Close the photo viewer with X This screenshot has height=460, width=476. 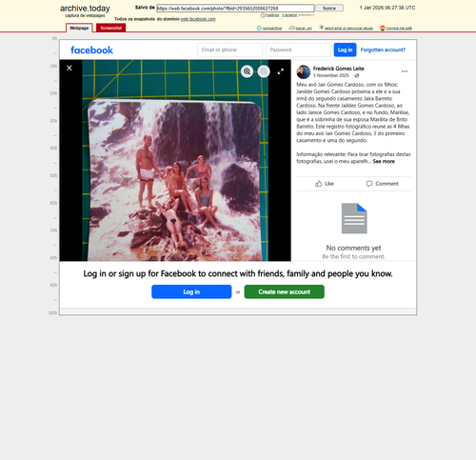click(69, 68)
